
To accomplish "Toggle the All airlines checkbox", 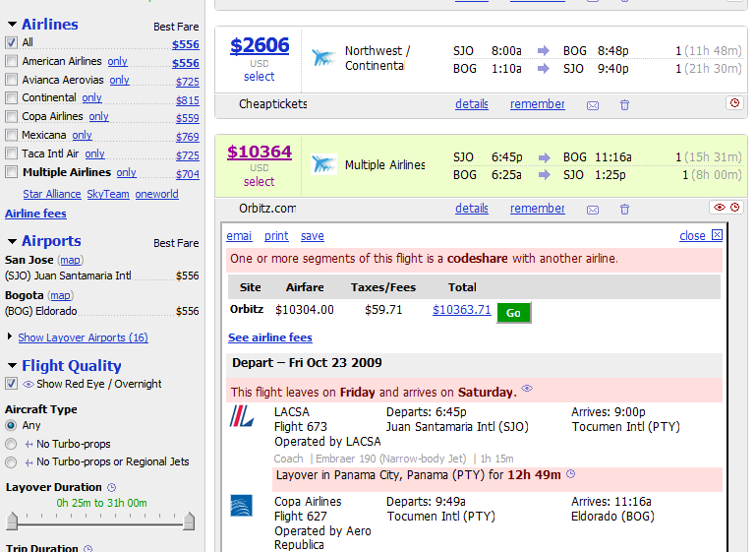I will tap(11, 42).
